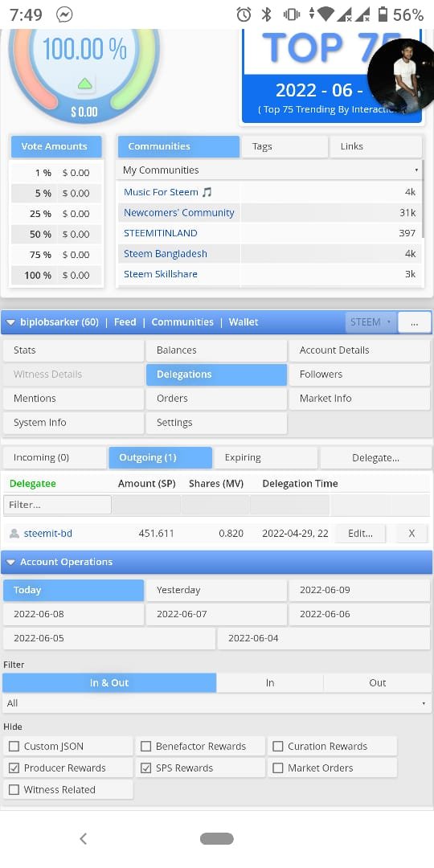Open the STEEMITINLAND community
The image size is (434, 868).
[x=161, y=233]
